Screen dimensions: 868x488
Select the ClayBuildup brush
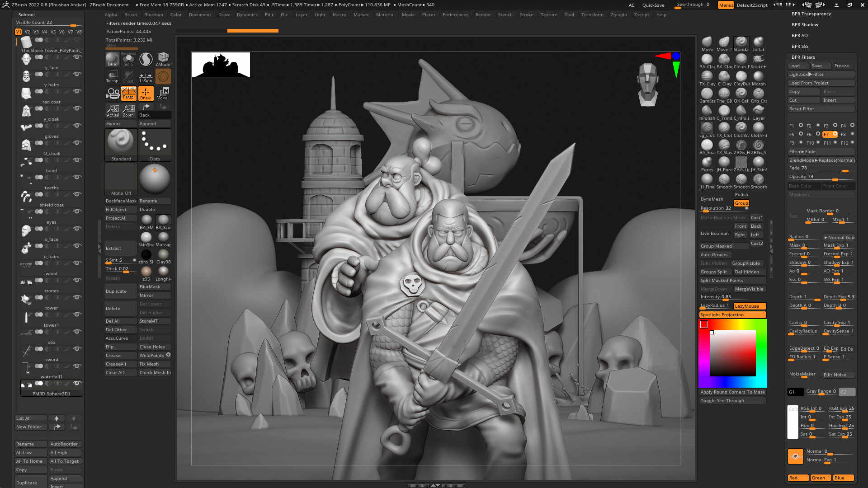pos(741,77)
